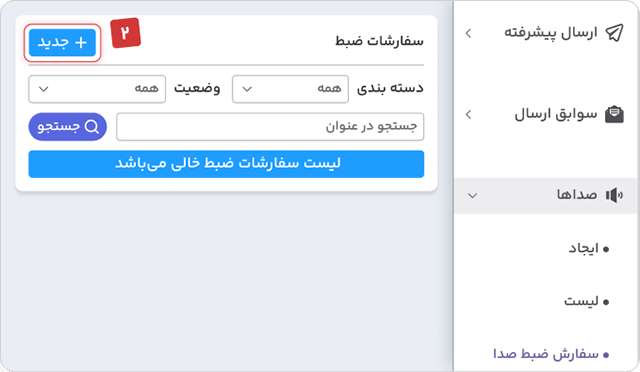Viewport: 640px width, 372px height.
Task: Expand سوابق ارسال with its chevron
Action: click(469, 114)
